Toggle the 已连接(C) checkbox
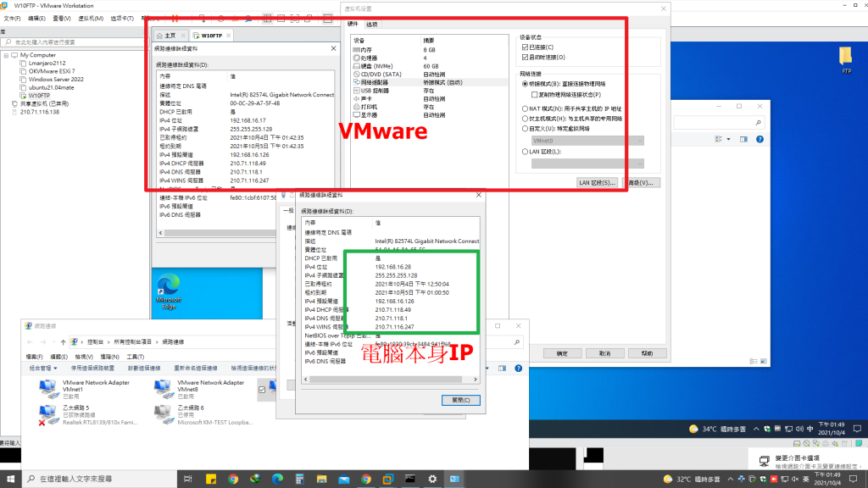Image resolution: width=868 pixels, height=488 pixels. 526,47
